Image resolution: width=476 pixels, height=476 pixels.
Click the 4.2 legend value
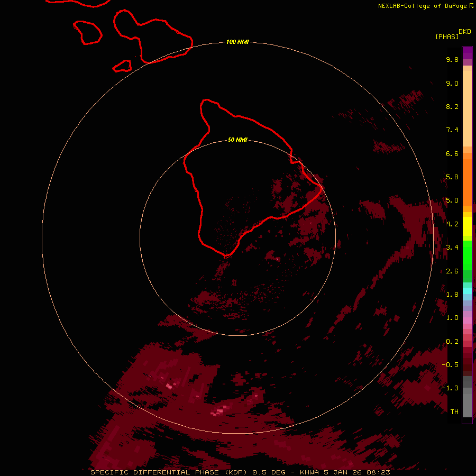[452, 224]
